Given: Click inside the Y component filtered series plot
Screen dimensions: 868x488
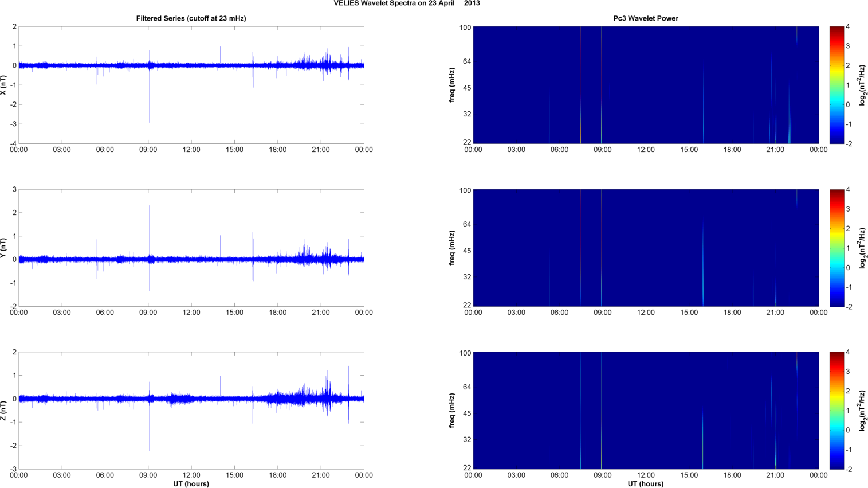Looking at the screenshot, I should pyautogui.click(x=191, y=248).
